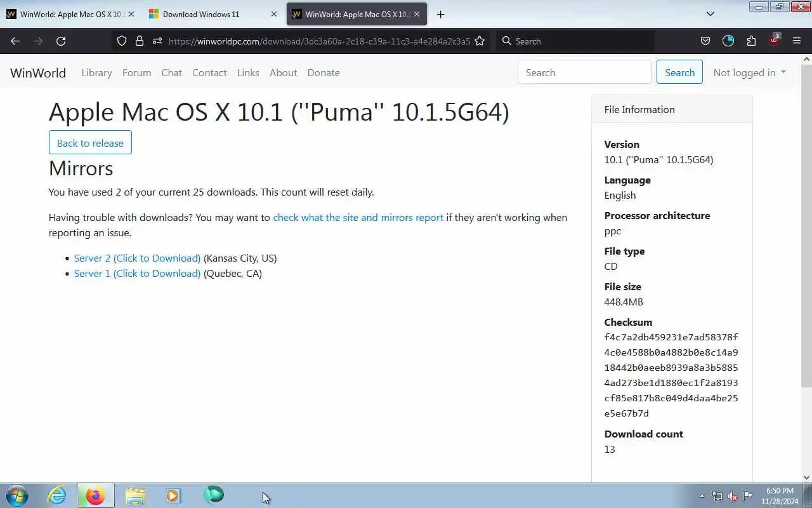The width and height of the screenshot is (812, 508).
Task: Close the Download Windows 11 tab
Action: 274,14
